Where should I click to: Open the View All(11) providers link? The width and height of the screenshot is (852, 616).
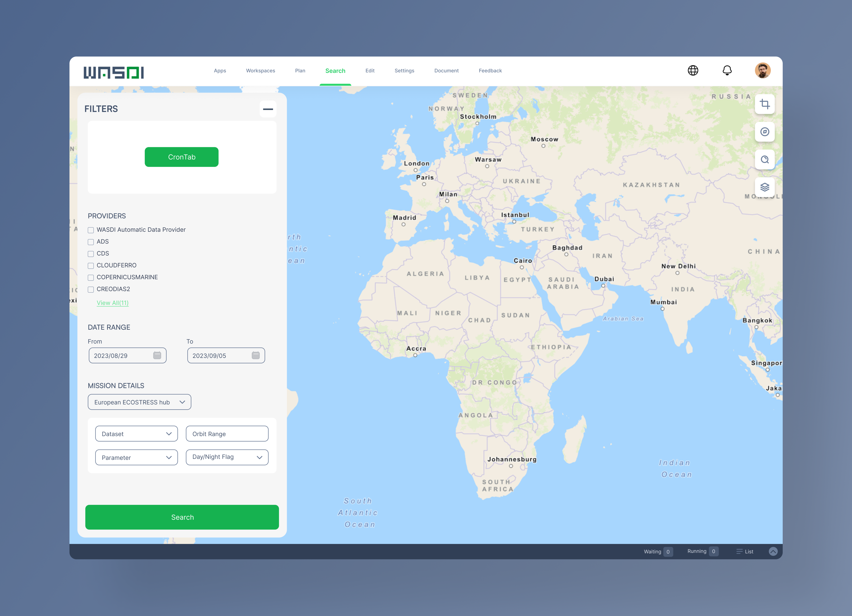click(112, 303)
